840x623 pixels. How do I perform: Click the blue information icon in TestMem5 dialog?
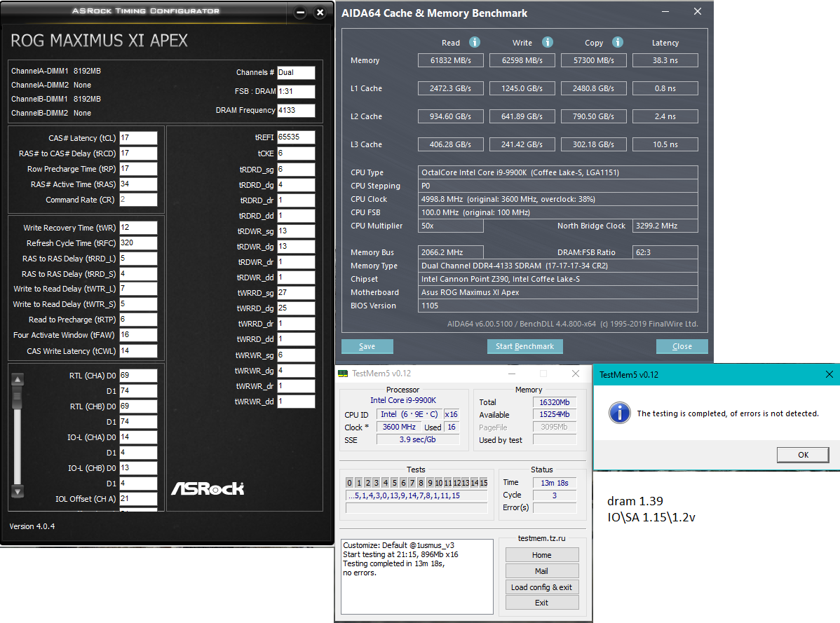tap(620, 413)
